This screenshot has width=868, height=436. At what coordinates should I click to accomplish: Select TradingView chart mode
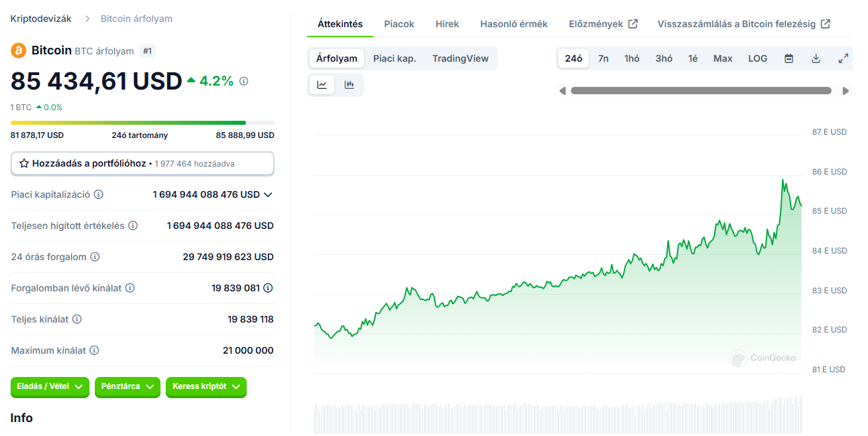click(x=460, y=58)
